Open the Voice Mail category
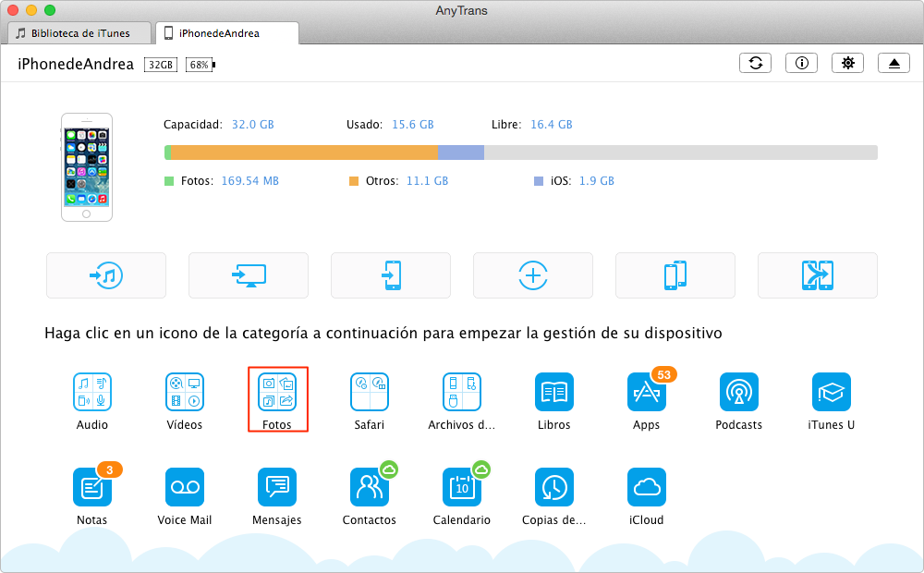The width and height of the screenshot is (924, 573). pyautogui.click(x=185, y=487)
